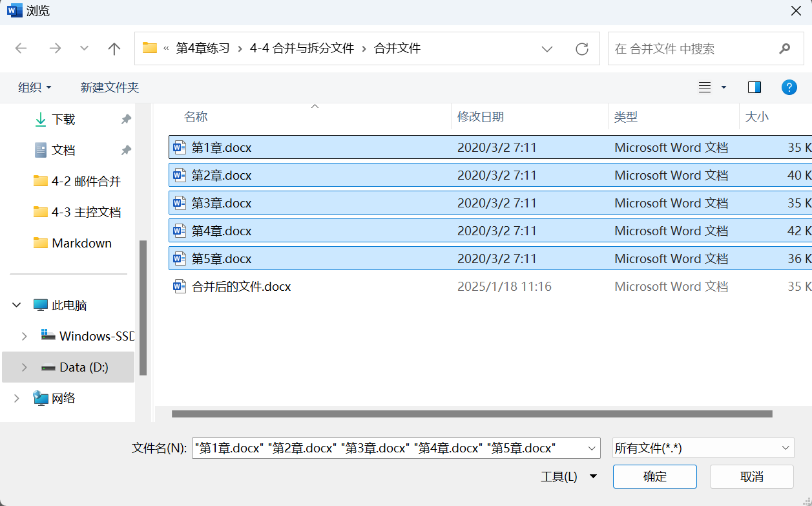812x506 pixels.
Task: Select the Windows-SSD drive
Action: (x=88, y=336)
